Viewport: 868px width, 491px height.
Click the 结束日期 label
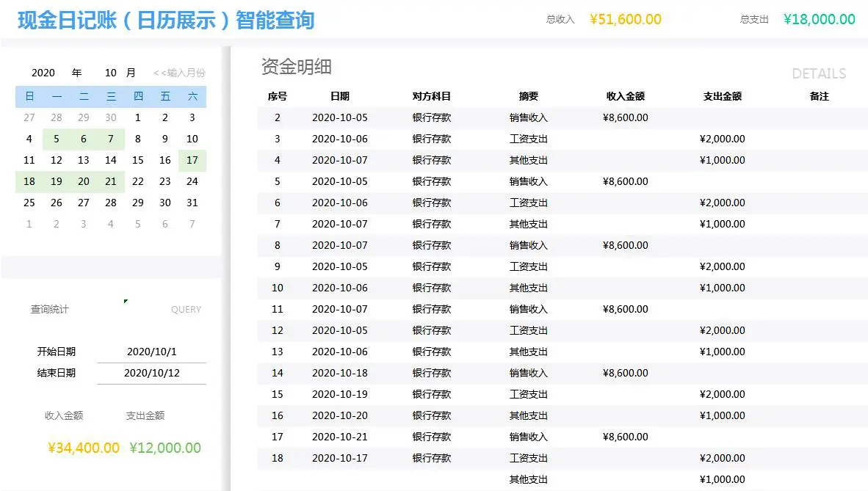57,373
